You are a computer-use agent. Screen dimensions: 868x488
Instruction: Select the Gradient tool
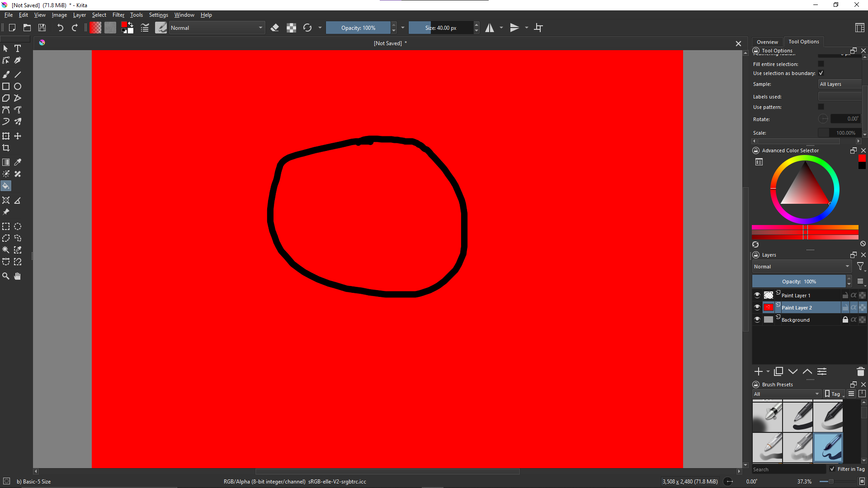6,162
